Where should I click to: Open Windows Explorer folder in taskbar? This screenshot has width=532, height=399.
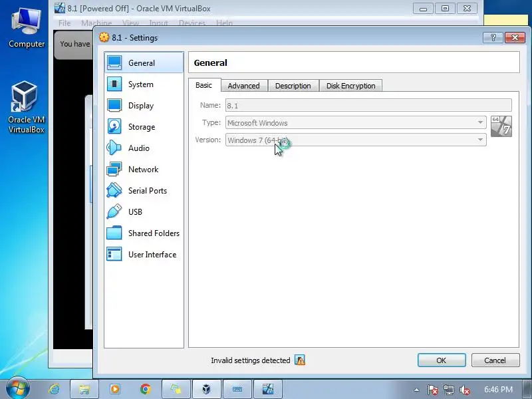[84, 389]
